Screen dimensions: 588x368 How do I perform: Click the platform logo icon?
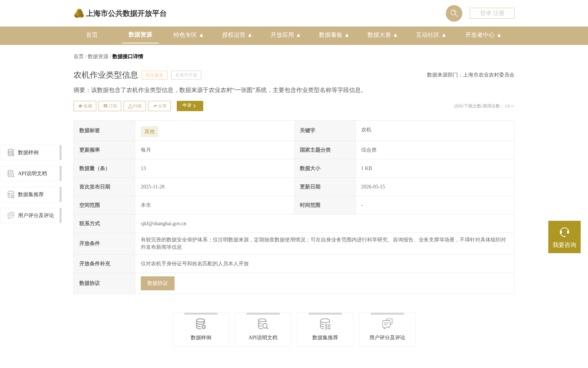point(79,13)
